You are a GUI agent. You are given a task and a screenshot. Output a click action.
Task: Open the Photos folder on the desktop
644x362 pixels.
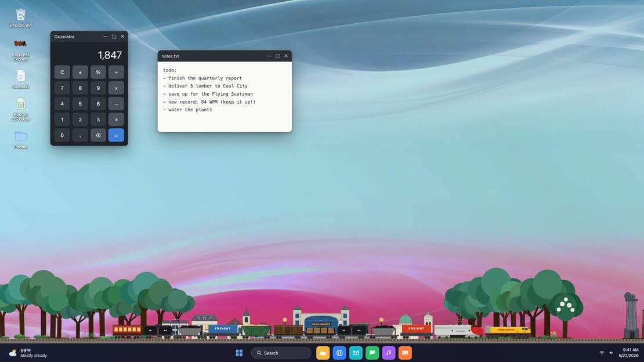tap(20, 140)
